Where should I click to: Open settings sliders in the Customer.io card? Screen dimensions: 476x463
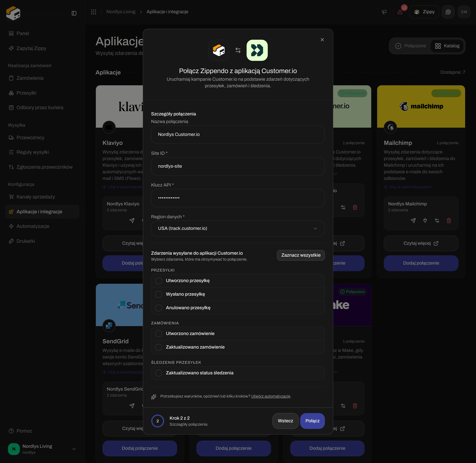[343, 207]
